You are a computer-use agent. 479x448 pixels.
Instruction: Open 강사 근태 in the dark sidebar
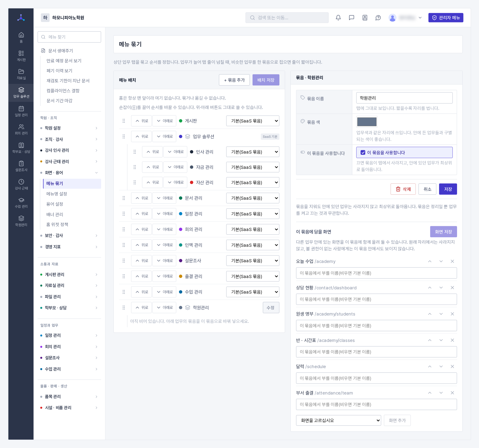pyautogui.click(x=21, y=184)
